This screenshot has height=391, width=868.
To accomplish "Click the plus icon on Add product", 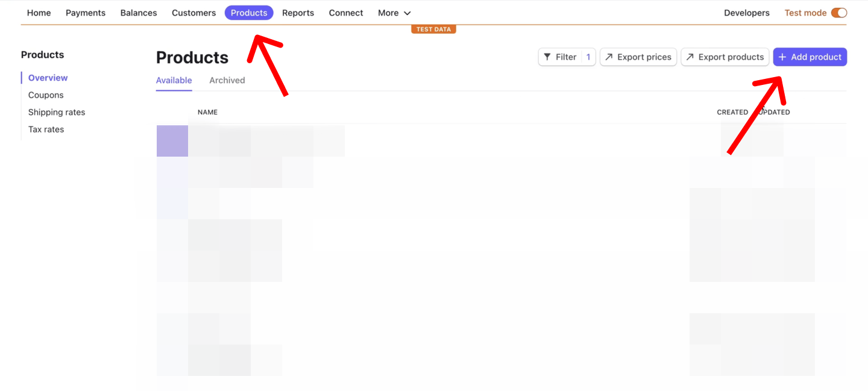I will click(x=782, y=57).
